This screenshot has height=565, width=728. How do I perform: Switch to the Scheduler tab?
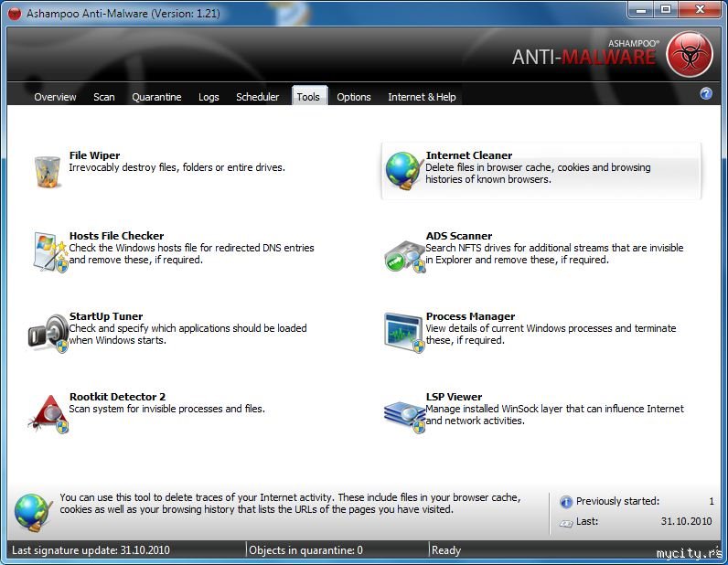257,97
